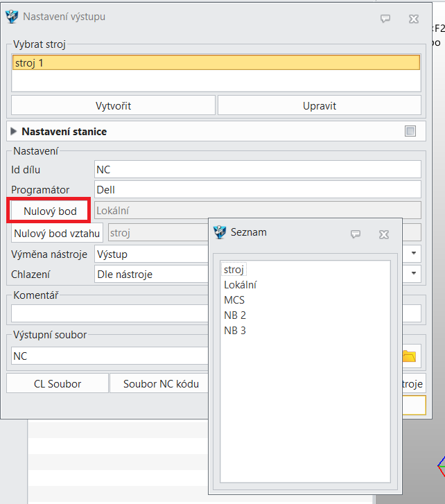Click the Vytvořit button

[x=113, y=105]
